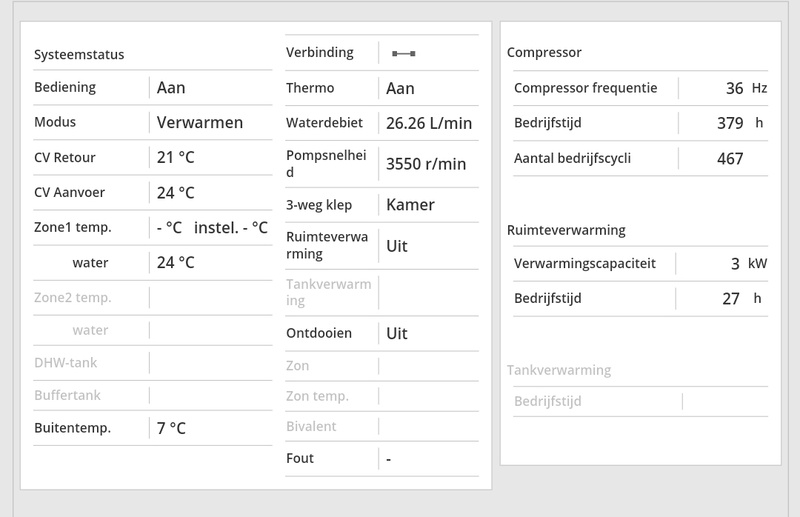Click the Verwarmingscapaciteit value '3'
The width and height of the screenshot is (800, 517).
tap(735, 264)
